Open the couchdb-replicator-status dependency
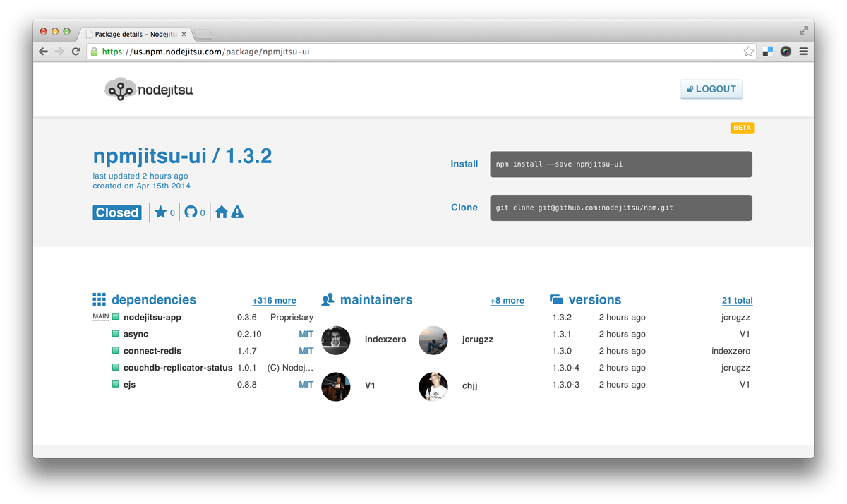The height and width of the screenshot is (504, 847). pyautogui.click(x=178, y=368)
